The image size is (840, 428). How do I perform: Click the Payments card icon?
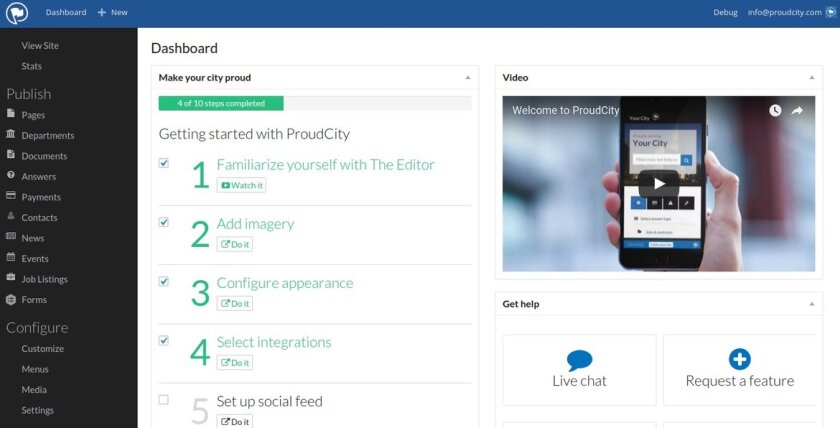point(11,196)
